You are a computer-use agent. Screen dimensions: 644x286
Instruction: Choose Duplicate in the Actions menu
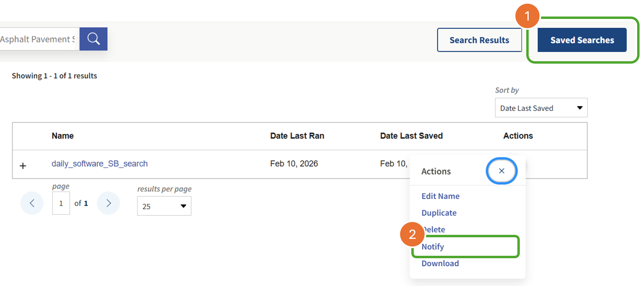click(x=439, y=213)
